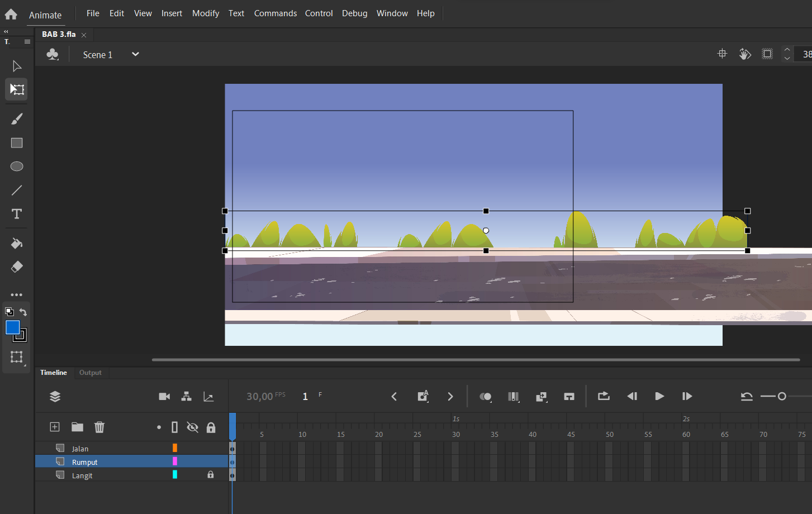Select the Eraser tool
The width and height of the screenshot is (812, 514).
[x=17, y=267]
